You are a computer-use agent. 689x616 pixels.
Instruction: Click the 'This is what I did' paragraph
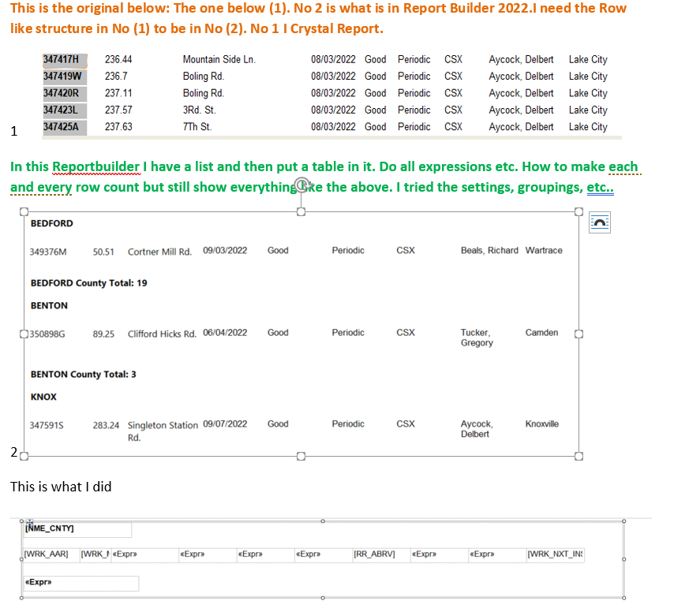pyautogui.click(x=61, y=487)
